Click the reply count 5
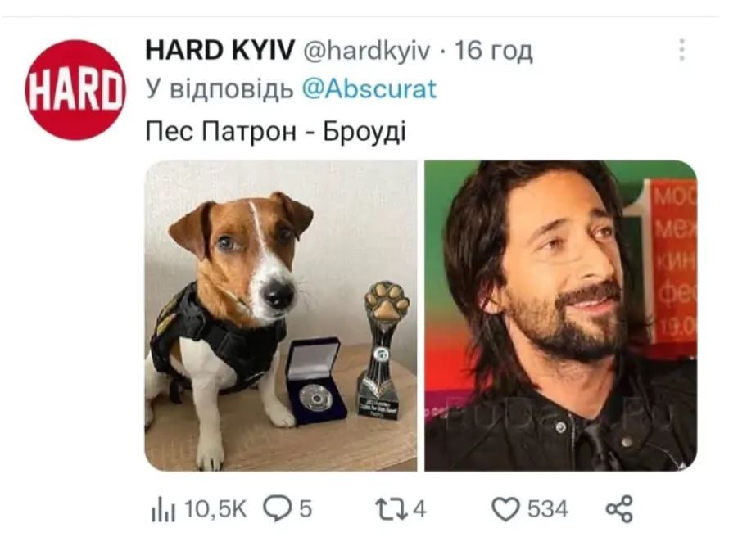Image resolution: width=756 pixels, height=546 pixels. click(306, 509)
